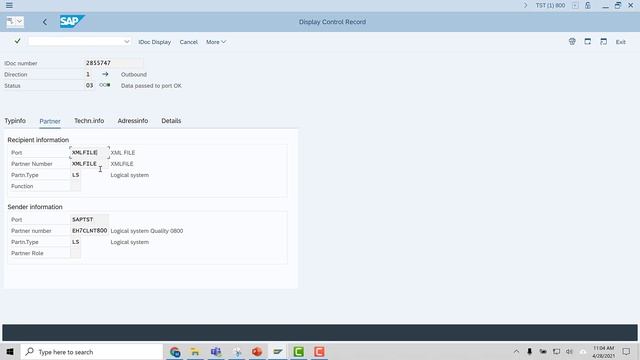Open Microsoft Teams from the taskbar
The image size is (640, 360).
pyautogui.click(x=216, y=352)
